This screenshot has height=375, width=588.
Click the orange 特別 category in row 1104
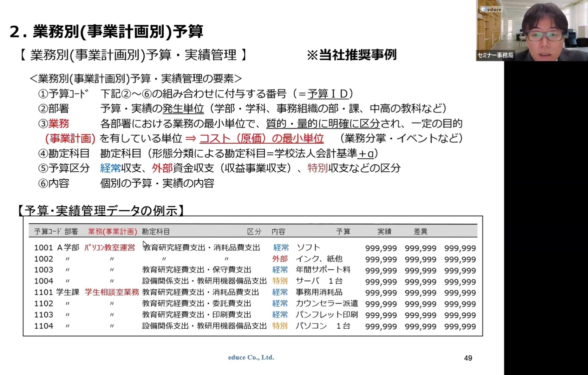[x=280, y=326]
